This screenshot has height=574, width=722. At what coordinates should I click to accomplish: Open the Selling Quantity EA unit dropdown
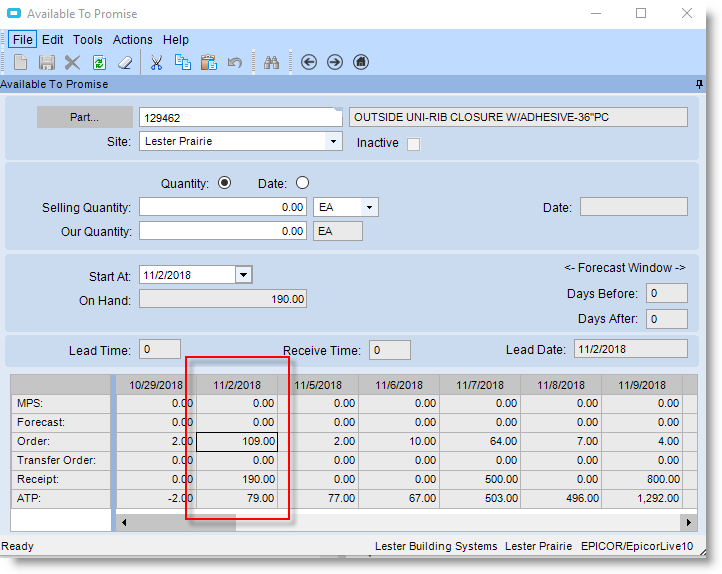370,207
